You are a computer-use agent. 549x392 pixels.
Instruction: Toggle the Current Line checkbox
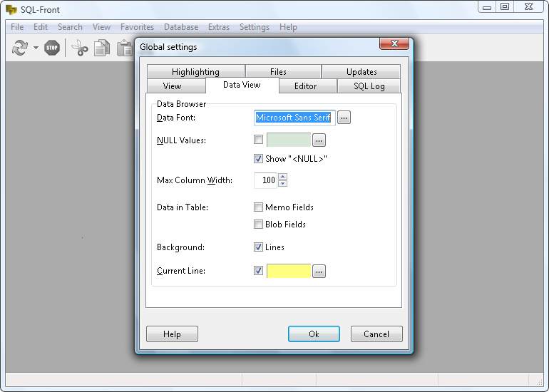(258, 271)
